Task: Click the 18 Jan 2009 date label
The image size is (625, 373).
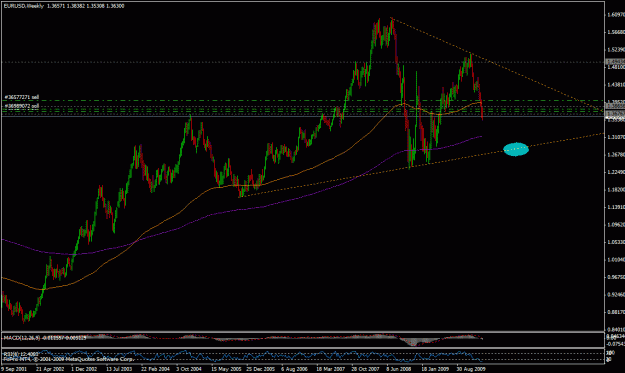Action: coord(435,369)
